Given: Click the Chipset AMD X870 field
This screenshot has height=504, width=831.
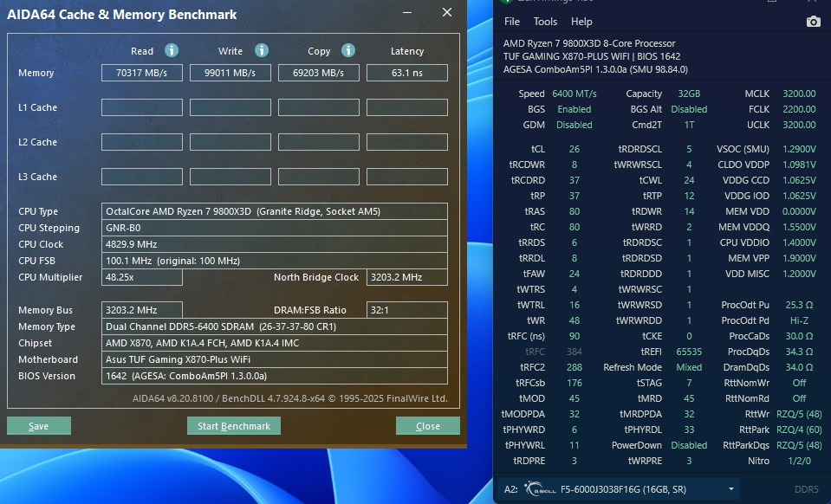Looking at the screenshot, I should click(275, 343).
